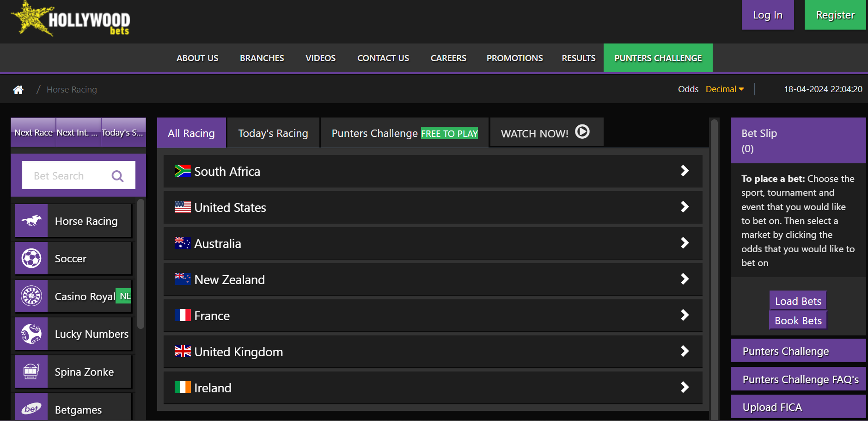Viewport: 868px width, 421px height.
Task: Open BRANCHES in the navigation bar
Action: point(262,58)
